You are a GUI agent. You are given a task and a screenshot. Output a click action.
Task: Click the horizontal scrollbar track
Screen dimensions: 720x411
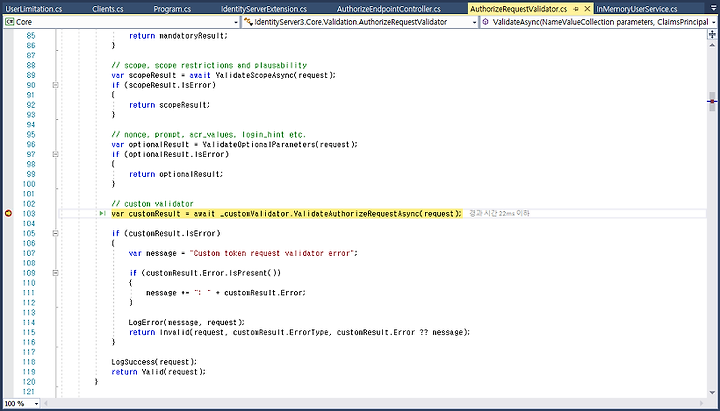pyautogui.click(x=376, y=404)
